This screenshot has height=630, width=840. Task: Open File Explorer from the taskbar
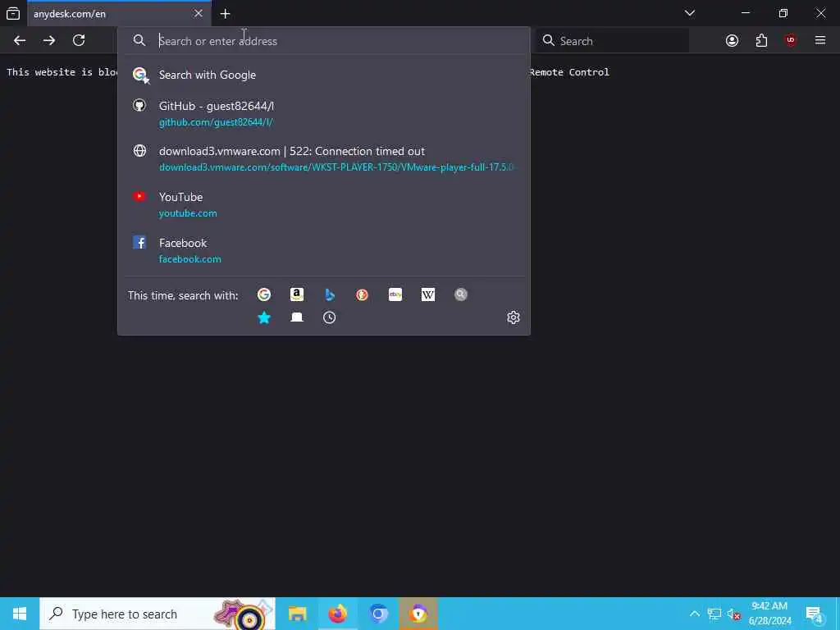tap(297, 614)
